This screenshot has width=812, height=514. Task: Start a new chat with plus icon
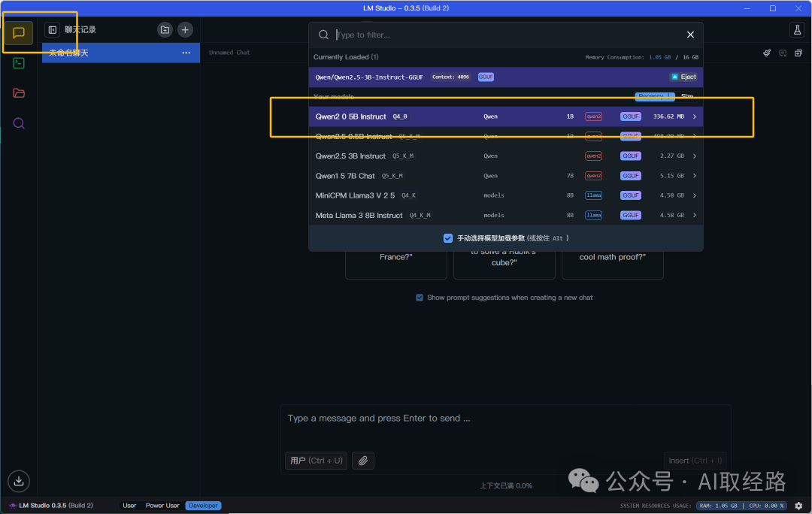tap(185, 30)
